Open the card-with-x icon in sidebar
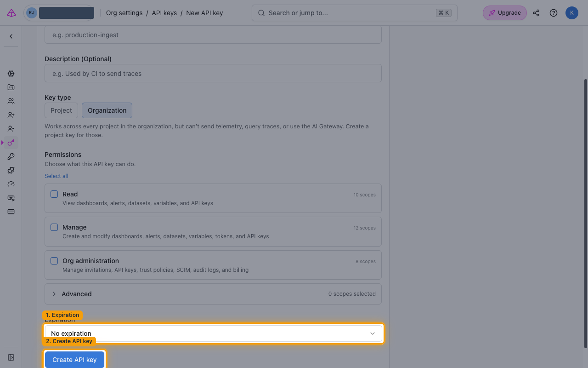Screen dimensions: 588x368 click(x=11, y=198)
